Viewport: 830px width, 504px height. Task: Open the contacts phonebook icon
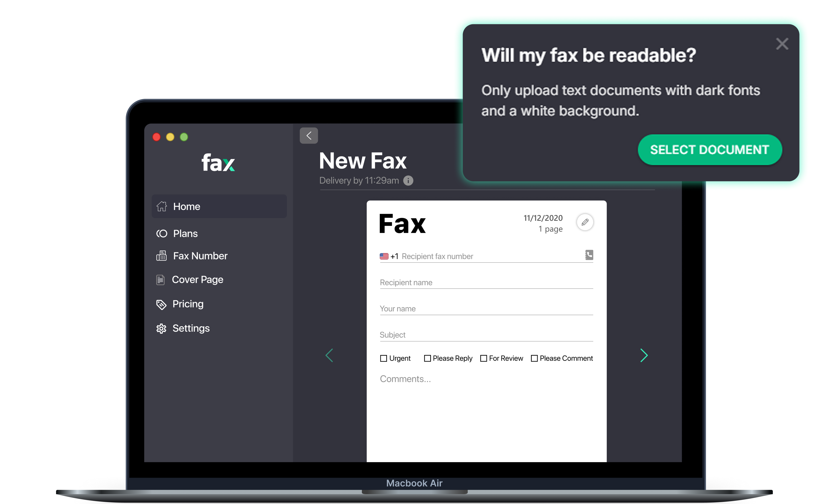[589, 255]
